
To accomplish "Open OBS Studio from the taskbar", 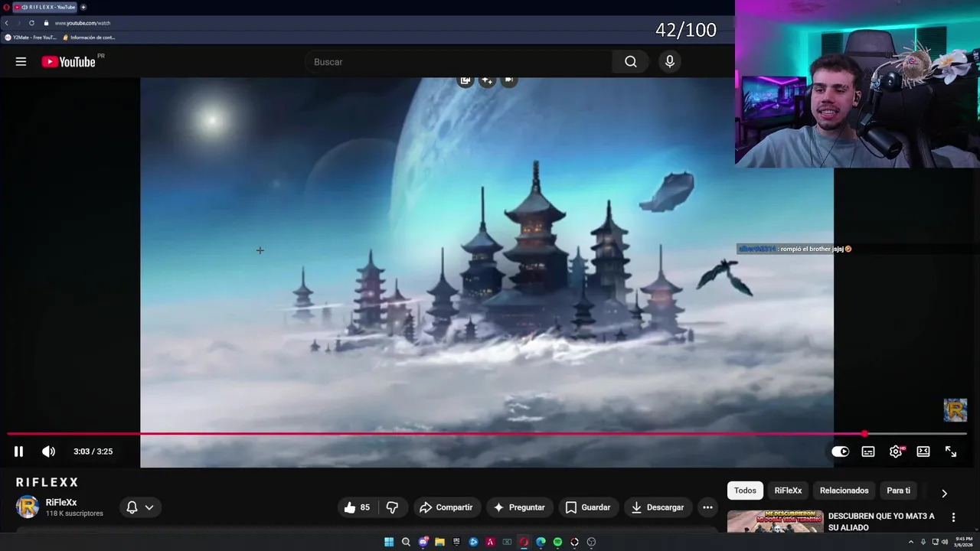I will tap(591, 542).
